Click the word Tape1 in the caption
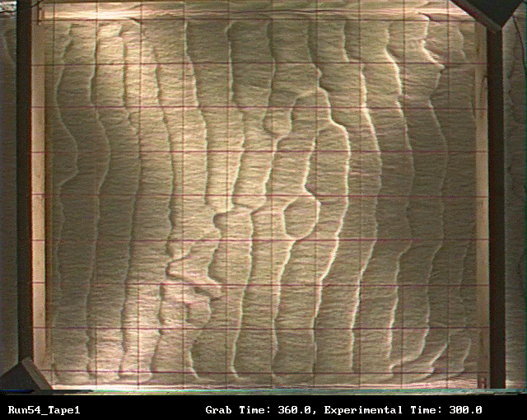The image size is (527, 420). tap(64, 409)
